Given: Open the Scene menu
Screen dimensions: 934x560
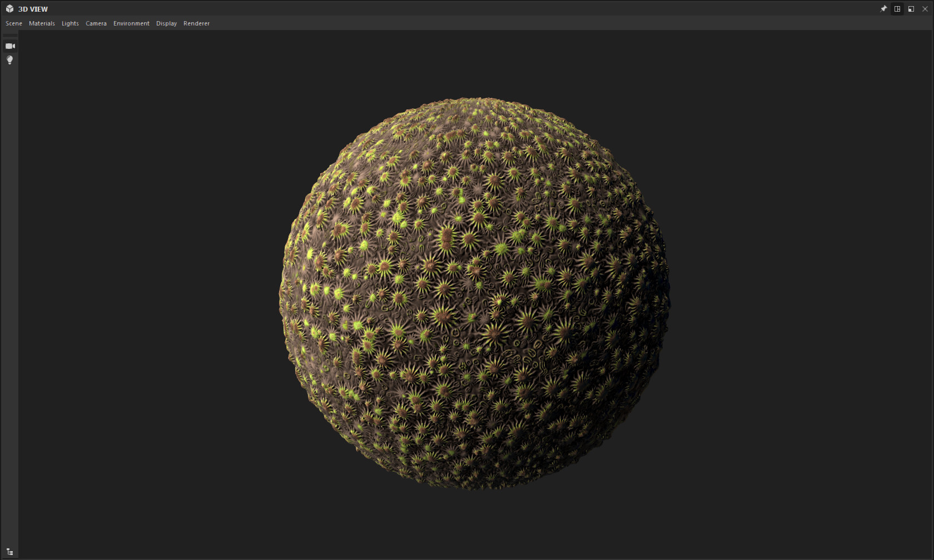Looking at the screenshot, I should point(13,23).
